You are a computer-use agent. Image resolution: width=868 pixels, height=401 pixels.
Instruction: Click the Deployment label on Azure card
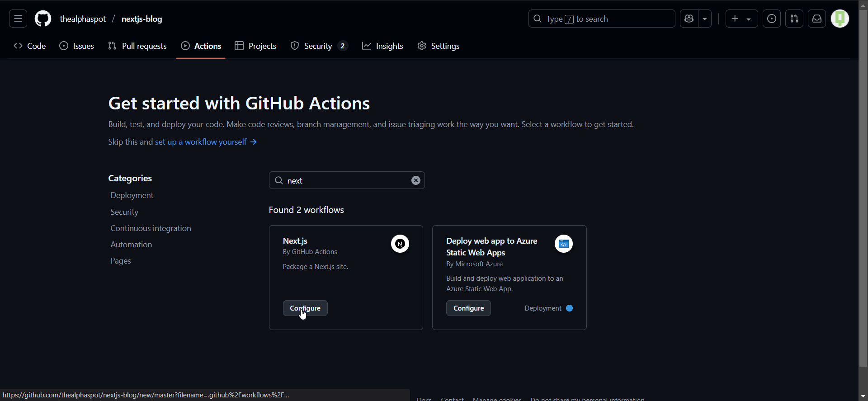point(543,308)
